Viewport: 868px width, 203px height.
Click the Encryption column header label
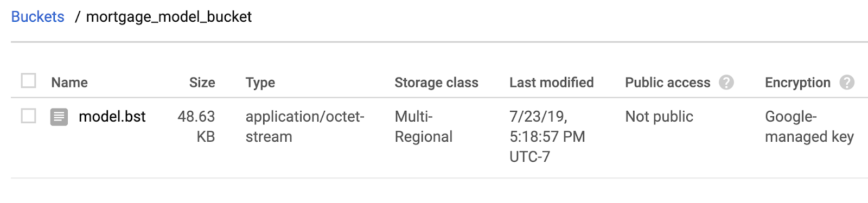pyautogui.click(x=797, y=83)
